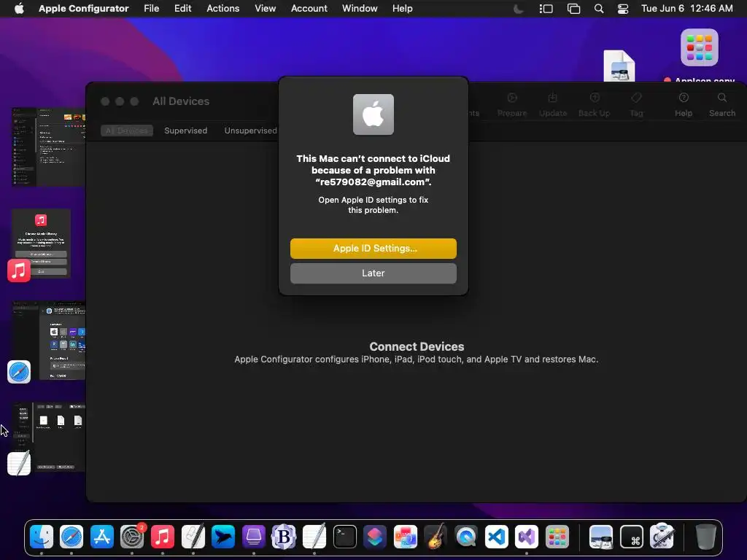Select the Supervised tab
The image size is (747, 560).
[x=186, y=131]
